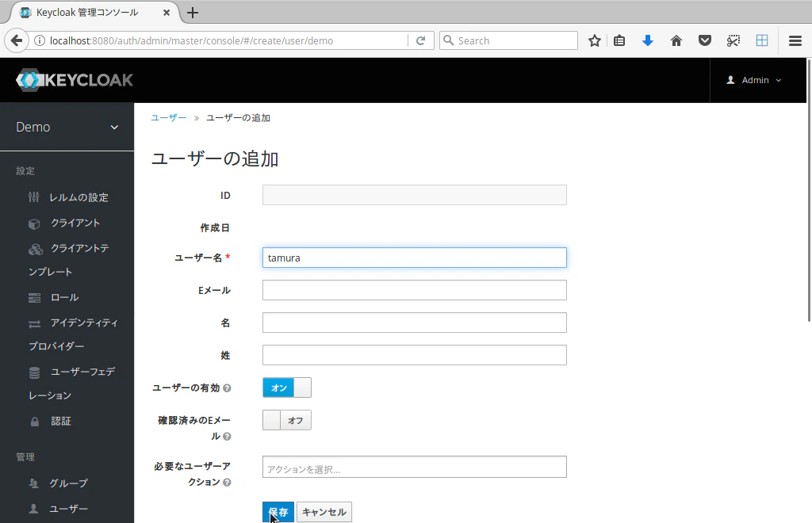
Task: Bookmark this page with star icon
Action: tap(595, 40)
